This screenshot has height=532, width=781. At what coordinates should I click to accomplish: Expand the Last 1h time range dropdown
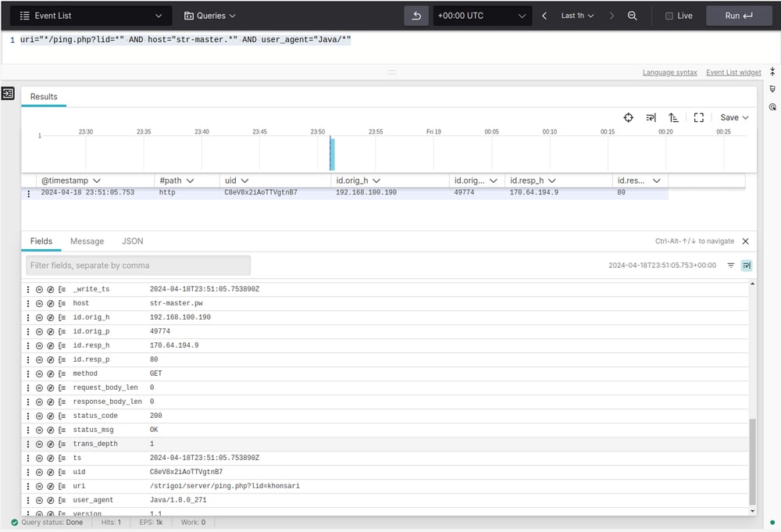coord(577,16)
